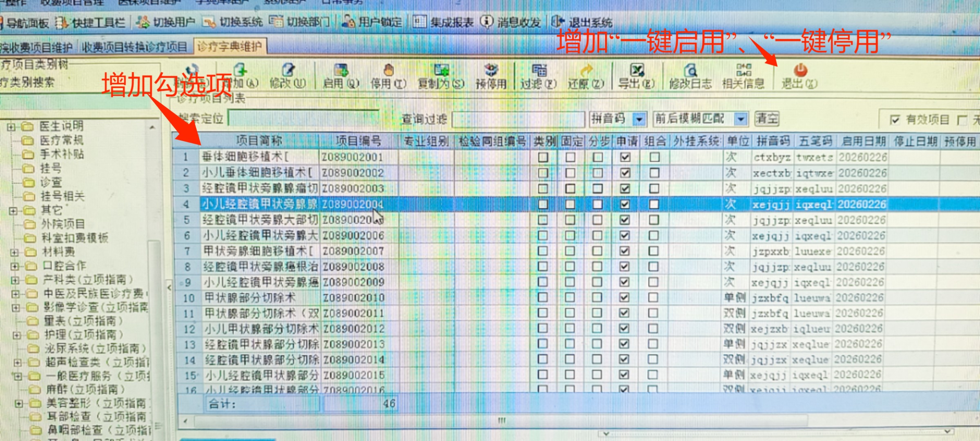
Task: Select the 手术补贴 tree folder
Action: pyautogui.click(x=61, y=154)
